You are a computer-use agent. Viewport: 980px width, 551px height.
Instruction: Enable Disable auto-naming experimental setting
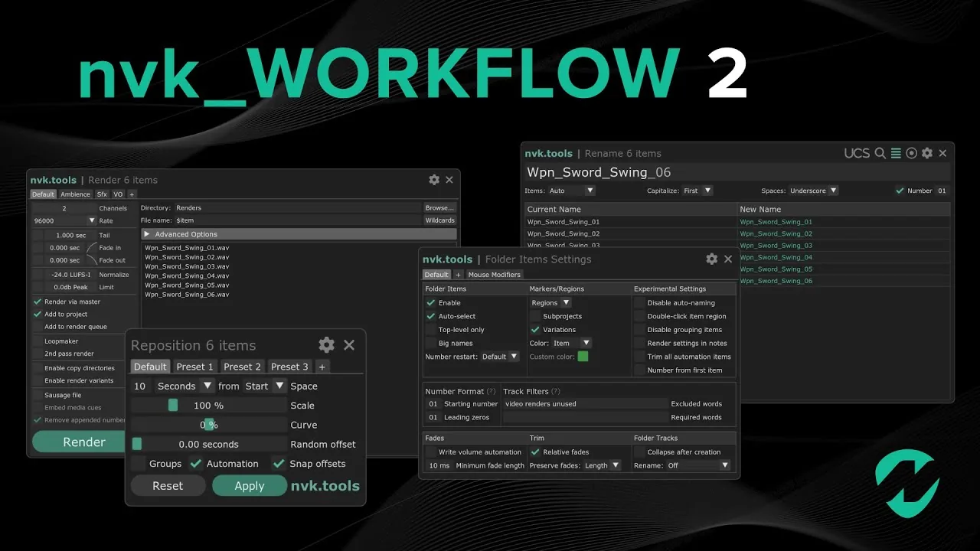[639, 303]
